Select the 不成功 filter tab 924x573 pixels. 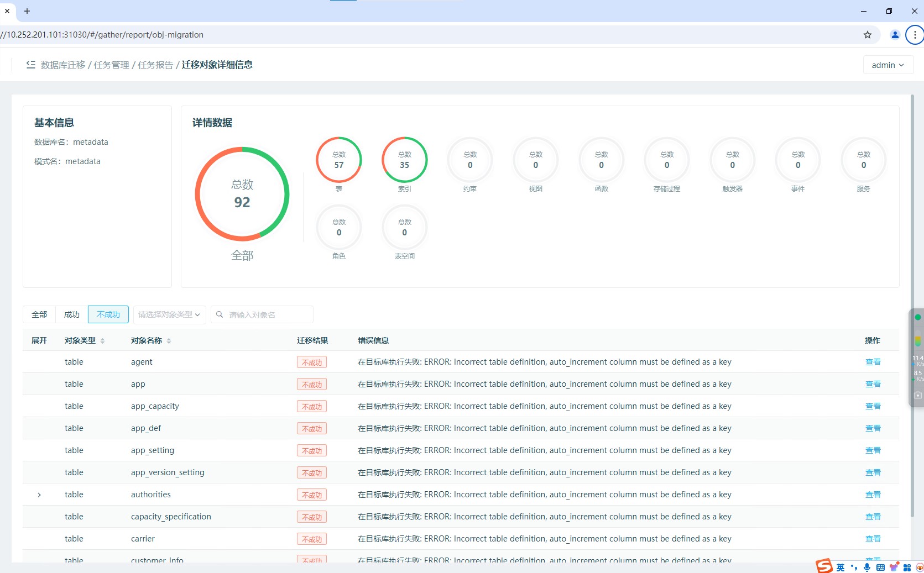tap(108, 314)
